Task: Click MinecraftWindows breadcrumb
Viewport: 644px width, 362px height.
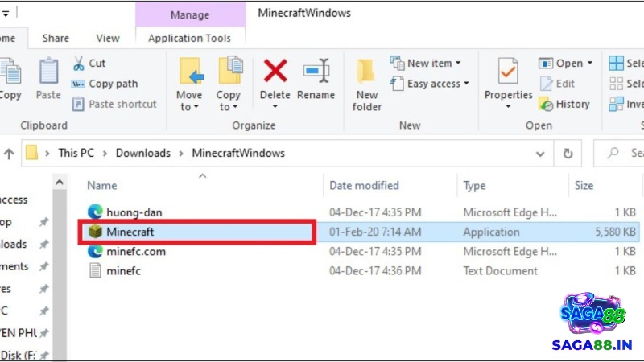Action: point(238,153)
